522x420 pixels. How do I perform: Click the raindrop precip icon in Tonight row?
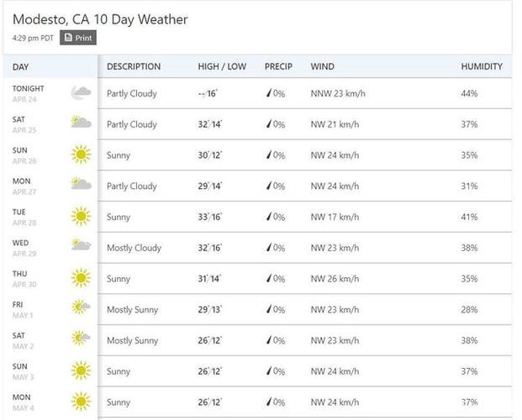[x=269, y=93]
